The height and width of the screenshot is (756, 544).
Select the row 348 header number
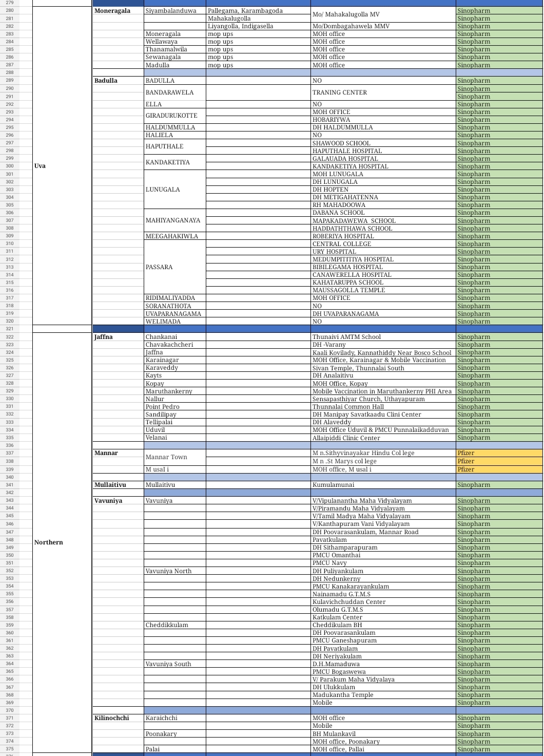click(x=10, y=540)
